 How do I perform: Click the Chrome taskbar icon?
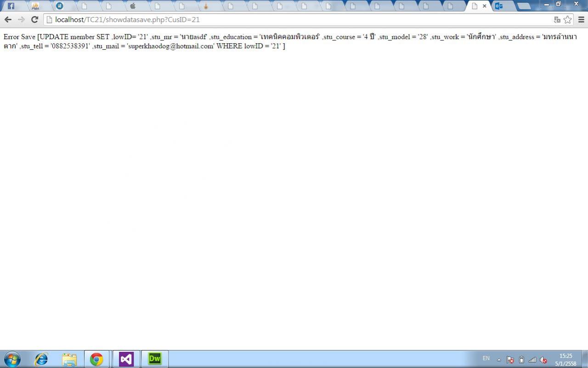tap(96, 359)
